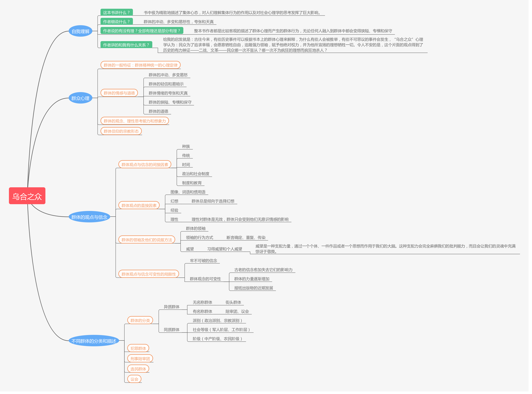The height and width of the screenshot is (394, 532).
Task: Click the 犯罪群体 node
Action: pyautogui.click(x=138, y=348)
